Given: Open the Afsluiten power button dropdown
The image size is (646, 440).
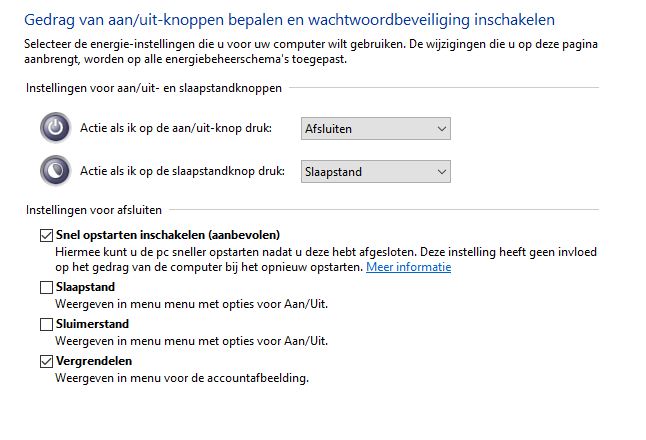Looking at the screenshot, I should 375,128.
